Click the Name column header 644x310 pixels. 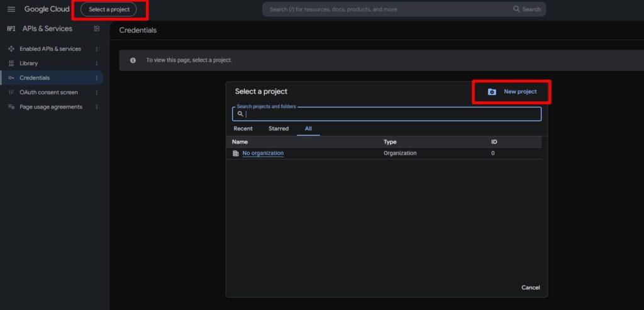pyautogui.click(x=240, y=142)
